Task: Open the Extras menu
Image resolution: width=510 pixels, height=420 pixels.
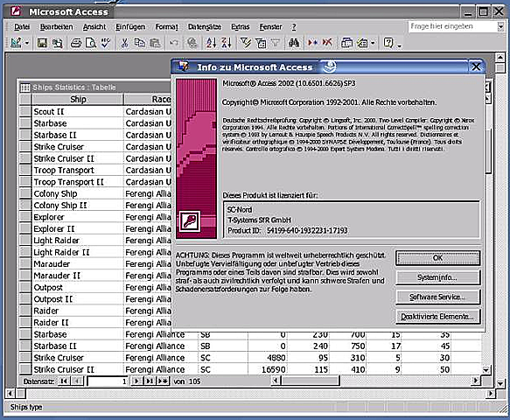Action: pos(241,27)
